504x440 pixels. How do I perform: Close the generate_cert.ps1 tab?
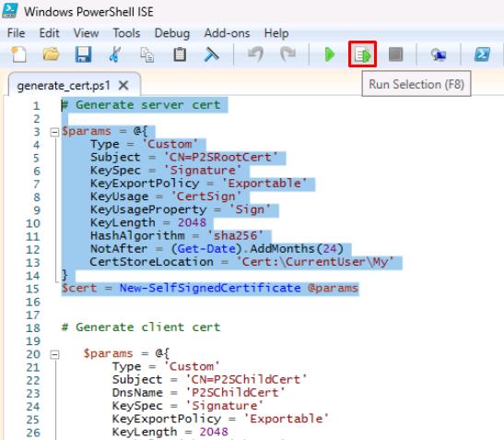pos(123,86)
